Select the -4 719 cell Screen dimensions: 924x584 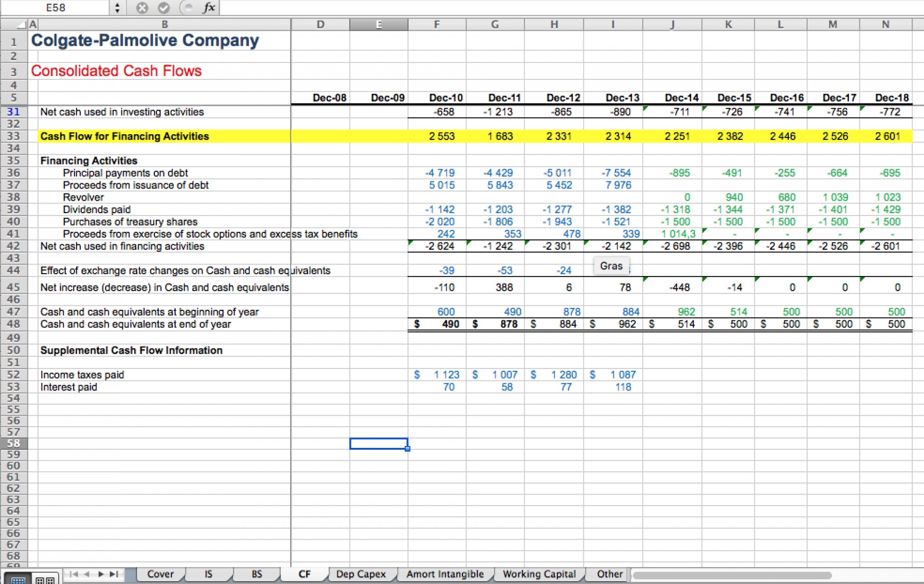(x=436, y=173)
